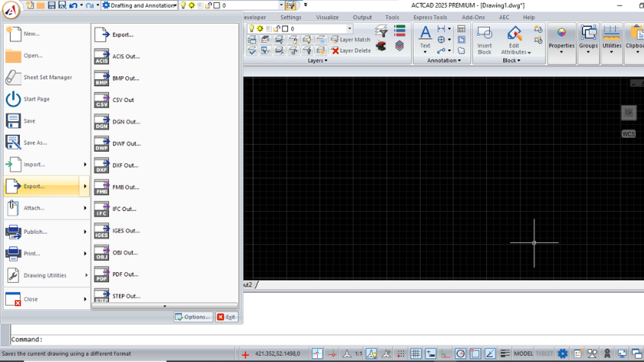This screenshot has height=362, width=644.
Task: Open the ribbon layer list dropdown
Action: click(350, 28)
